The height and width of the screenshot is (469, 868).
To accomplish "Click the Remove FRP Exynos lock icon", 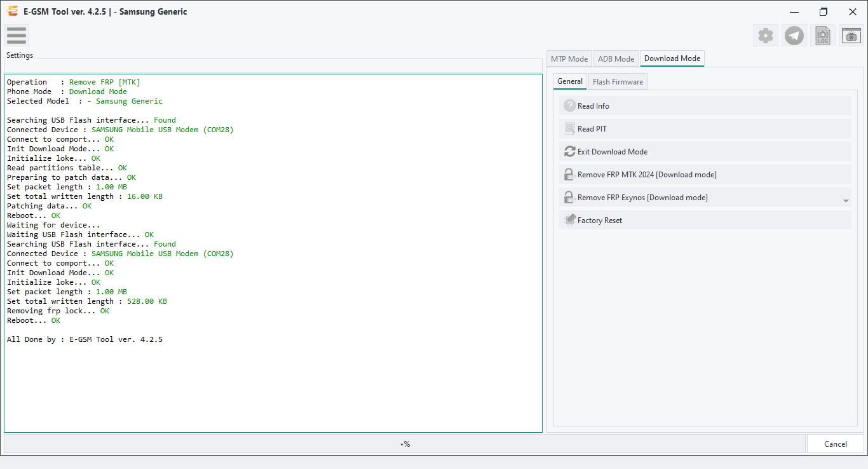I will (570, 198).
